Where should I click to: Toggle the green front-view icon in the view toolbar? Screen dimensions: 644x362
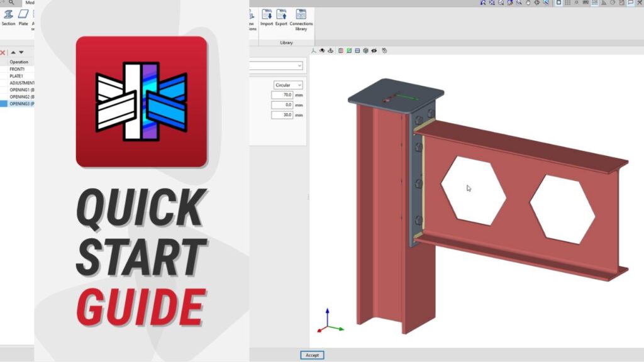click(x=349, y=51)
